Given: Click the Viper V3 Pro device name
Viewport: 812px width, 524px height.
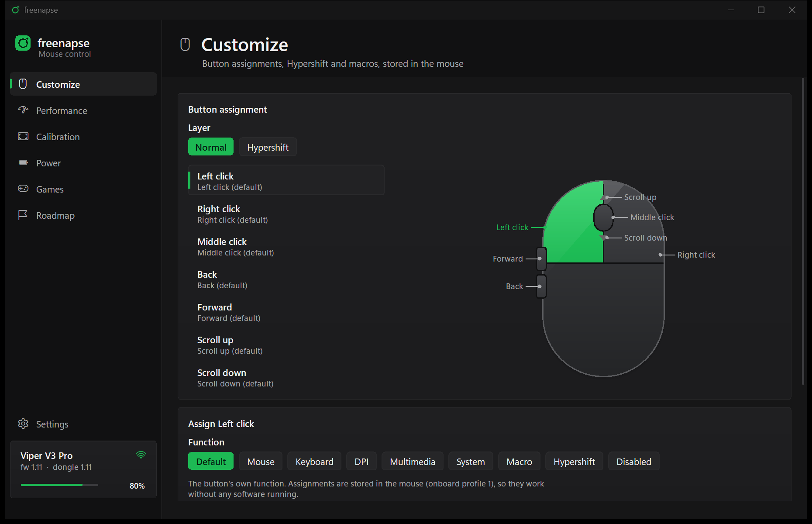Looking at the screenshot, I should [x=46, y=455].
